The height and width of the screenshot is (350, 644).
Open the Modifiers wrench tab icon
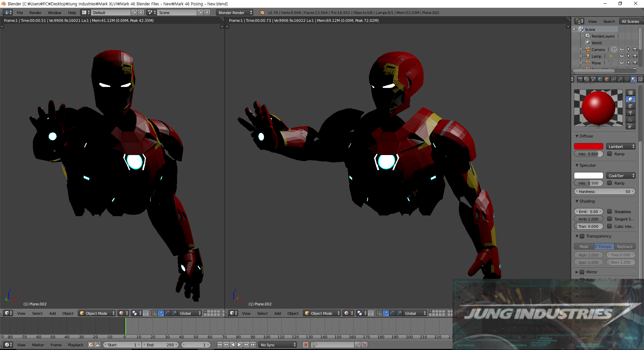point(620,79)
